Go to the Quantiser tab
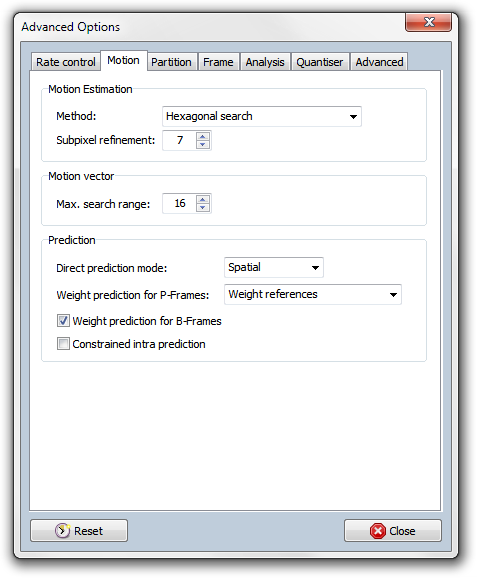Image resolution: width=477 pixels, height=578 pixels. (x=320, y=62)
